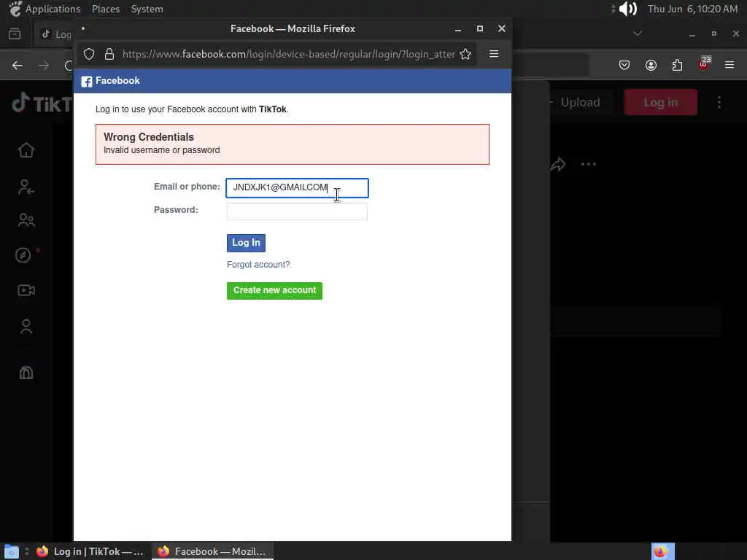Image resolution: width=747 pixels, height=560 pixels.
Task: Switch to the TikTok Log in browser tab
Action: (x=55, y=34)
